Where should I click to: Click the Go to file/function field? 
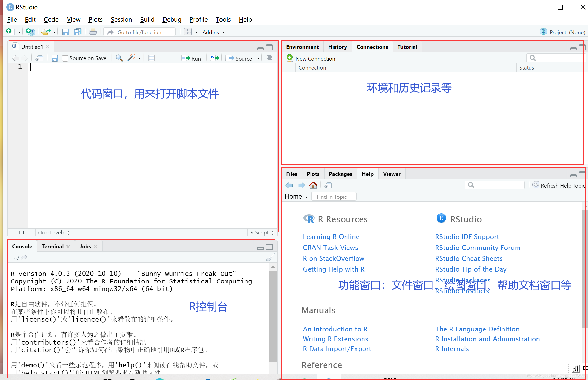click(139, 32)
